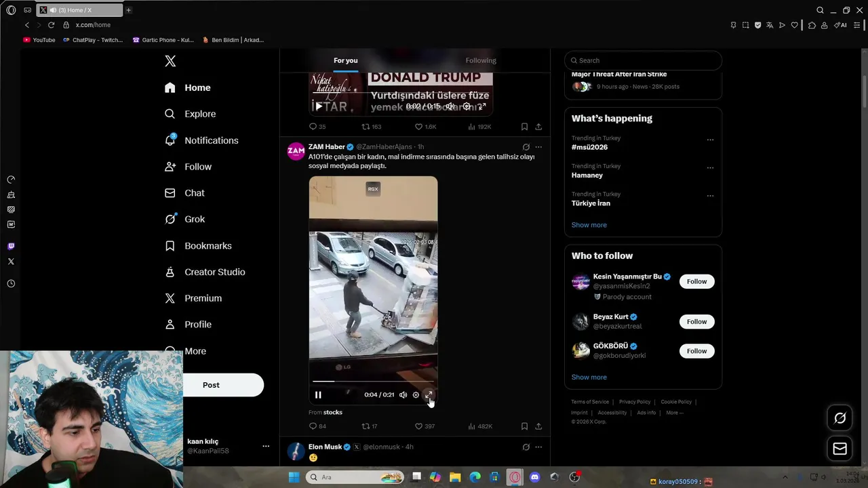Switch to the For you tab
The height and width of the screenshot is (488, 868).
click(x=345, y=60)
